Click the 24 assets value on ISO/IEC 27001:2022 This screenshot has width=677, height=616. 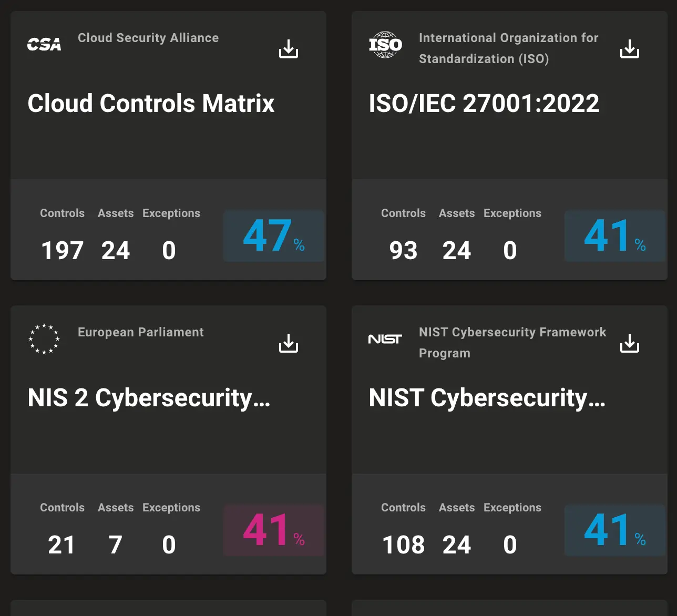point(457,250)
